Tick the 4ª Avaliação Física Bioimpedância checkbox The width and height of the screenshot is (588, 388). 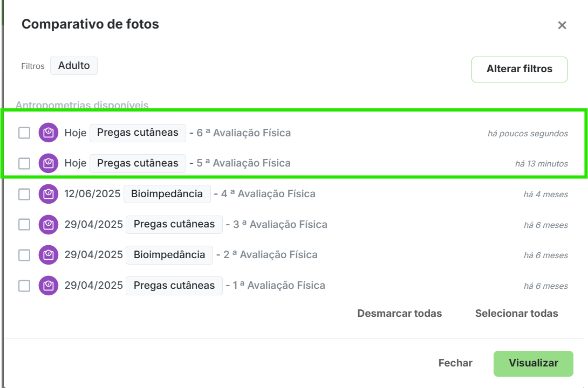(24, 194)
